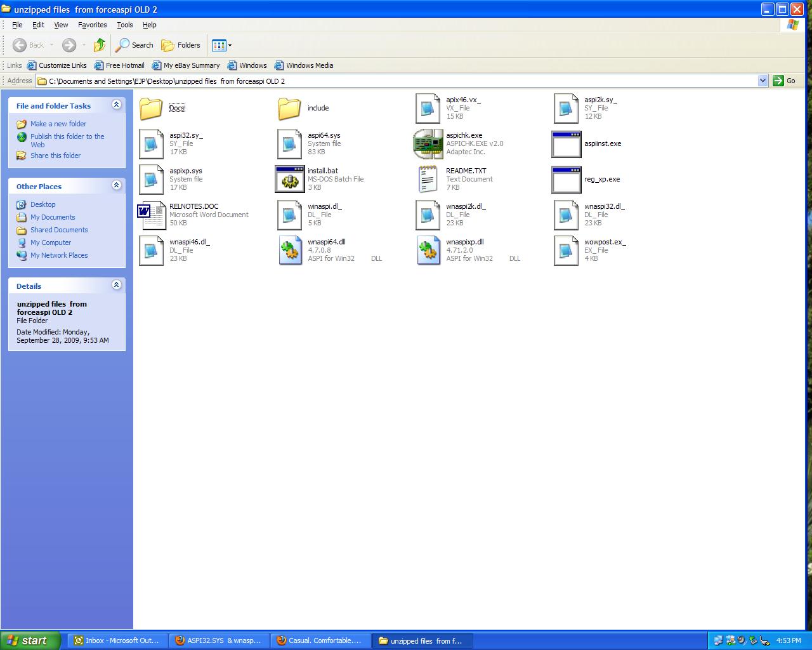Select the aspichk.exe Adaptec icon
The height and width of the screenshot is (650, 812).
click(428, 144)
